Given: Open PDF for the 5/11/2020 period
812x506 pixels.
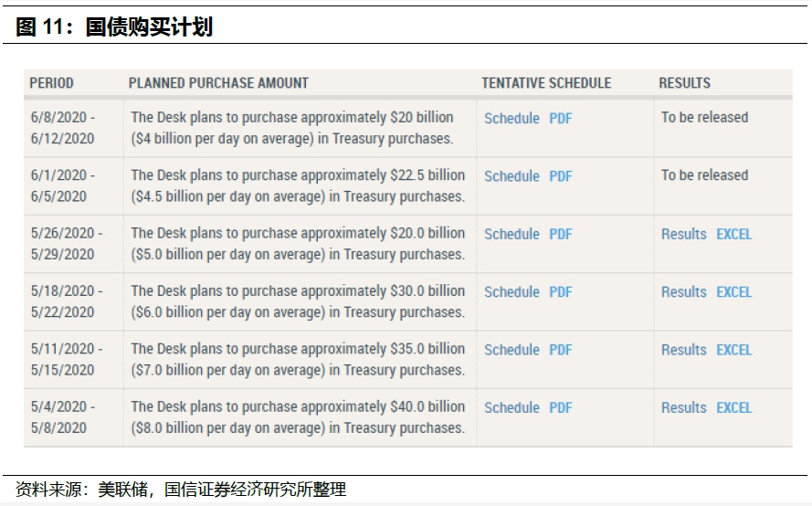Looking at the screenshot, I should pyautogui.click(x=561, y=350).
